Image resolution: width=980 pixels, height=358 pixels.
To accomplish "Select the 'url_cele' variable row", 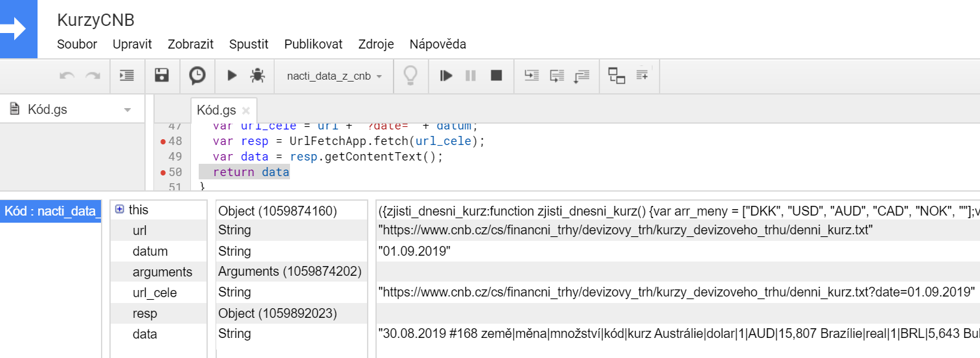I will pos(159,293).
